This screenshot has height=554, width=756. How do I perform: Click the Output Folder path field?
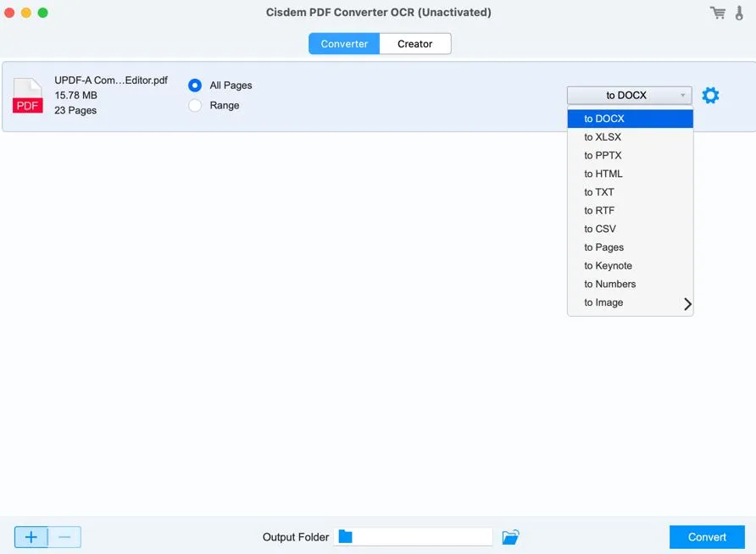(414, 537)
